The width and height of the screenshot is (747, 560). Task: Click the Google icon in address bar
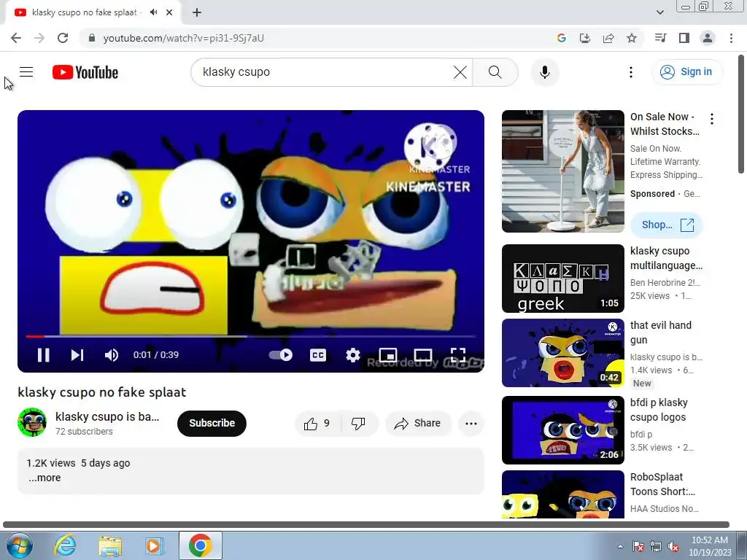[561, 38]
